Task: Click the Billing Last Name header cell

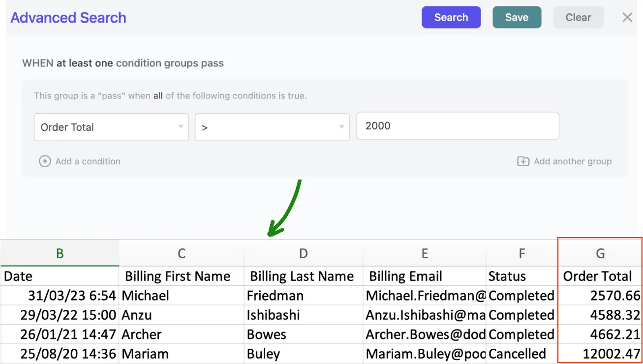Action: (304, 276)
